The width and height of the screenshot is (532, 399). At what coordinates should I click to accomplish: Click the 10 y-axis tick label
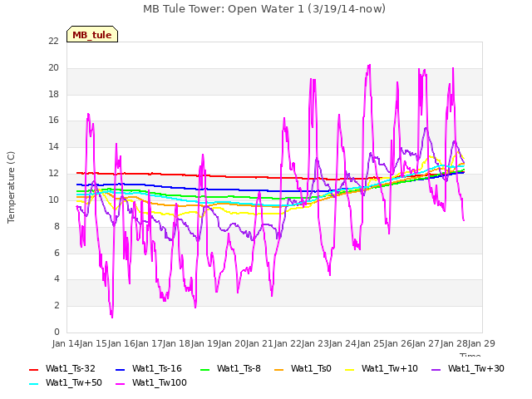53,199
